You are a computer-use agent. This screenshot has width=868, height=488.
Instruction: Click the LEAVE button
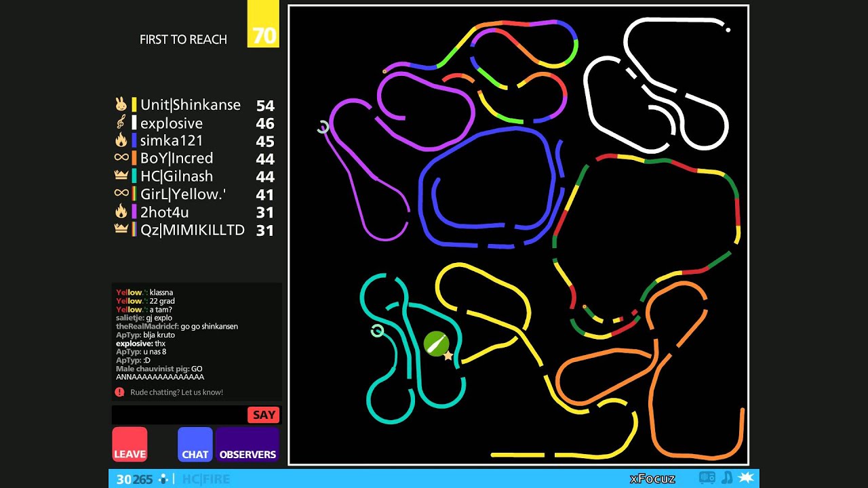[130, 445]
